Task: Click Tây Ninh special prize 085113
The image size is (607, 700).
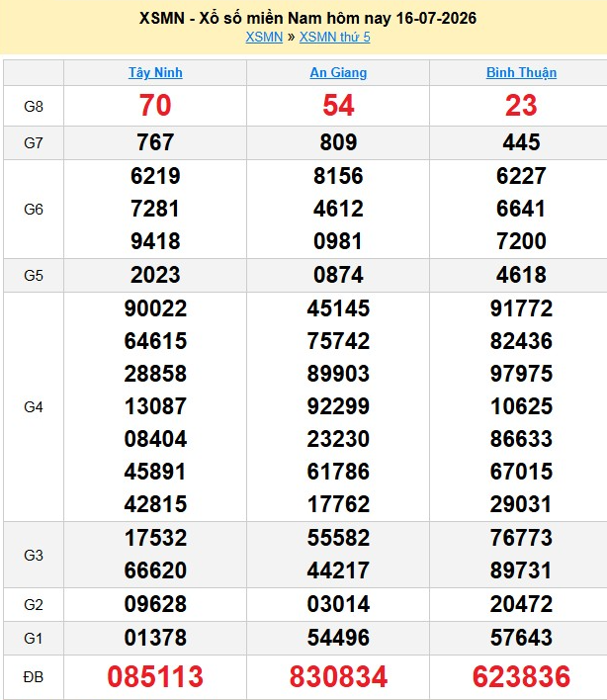Action: [x=155, y=676]
